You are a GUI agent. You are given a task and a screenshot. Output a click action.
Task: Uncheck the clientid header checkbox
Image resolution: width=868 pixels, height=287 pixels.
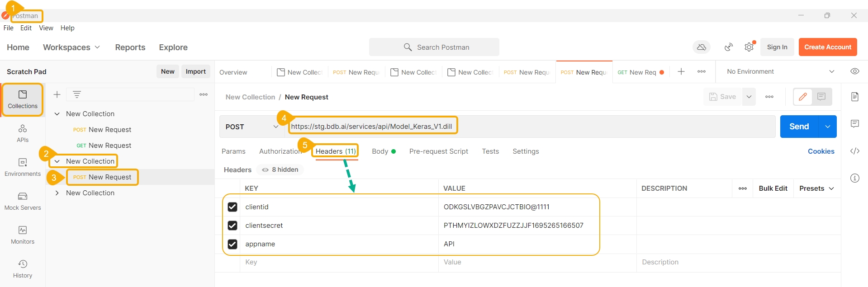[x=232, y=207]
